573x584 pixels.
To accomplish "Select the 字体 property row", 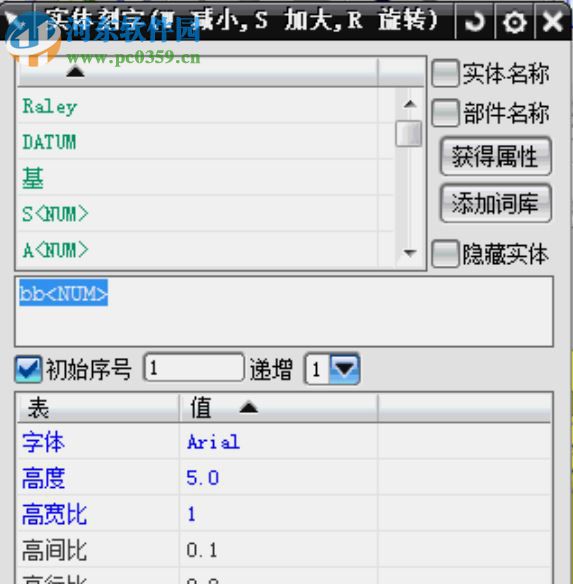I will coord(284,442).
